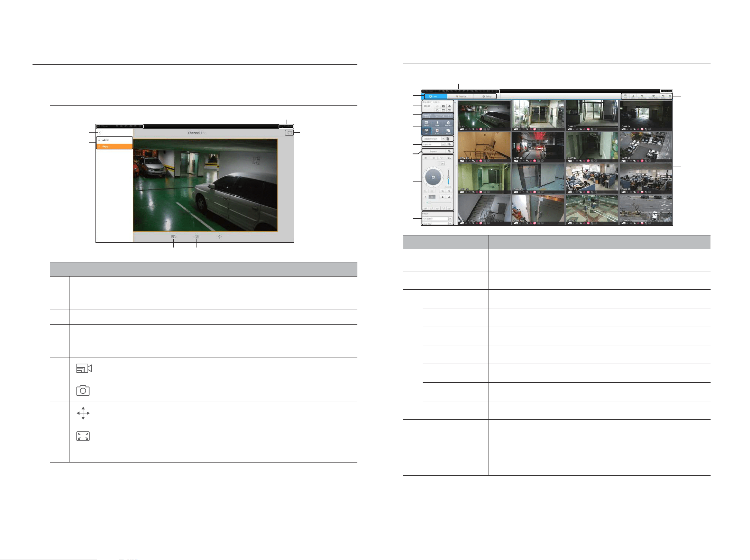Click the bottom-right button in the blue panel
The image size is (750, 560).
click(x=448, y=131)
